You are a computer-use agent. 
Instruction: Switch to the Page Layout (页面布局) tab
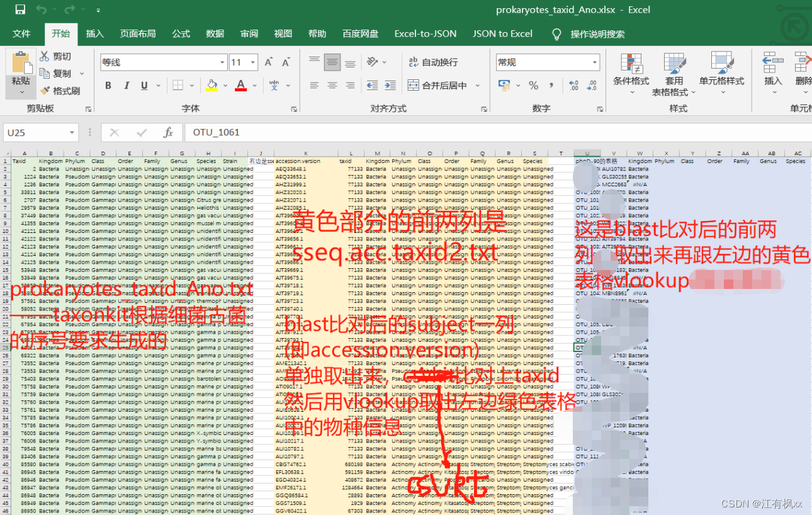(x=138, y=33)
